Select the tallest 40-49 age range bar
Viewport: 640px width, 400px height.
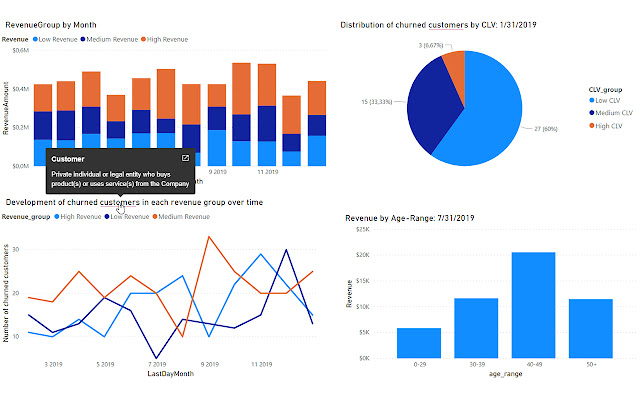pos(533,305)
